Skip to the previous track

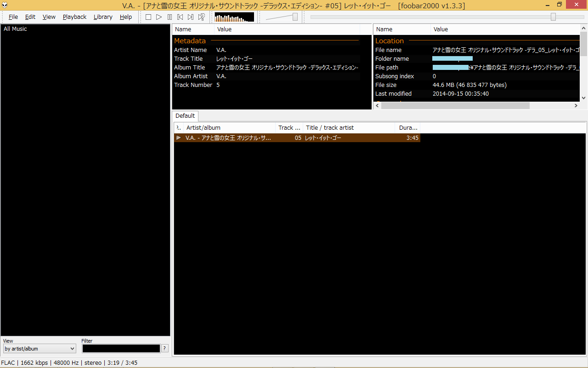point(180,17)
